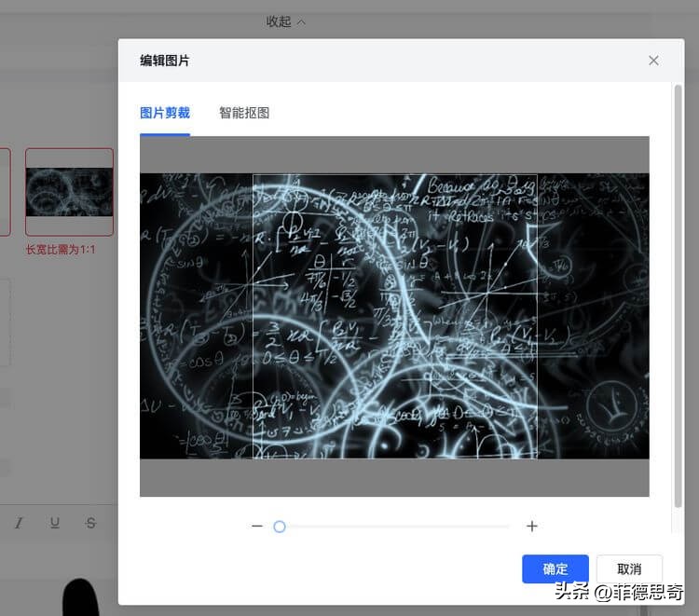Click the strikethrough formatting icon
Viewport: 699px width, 616px height.
click(91, 523)
